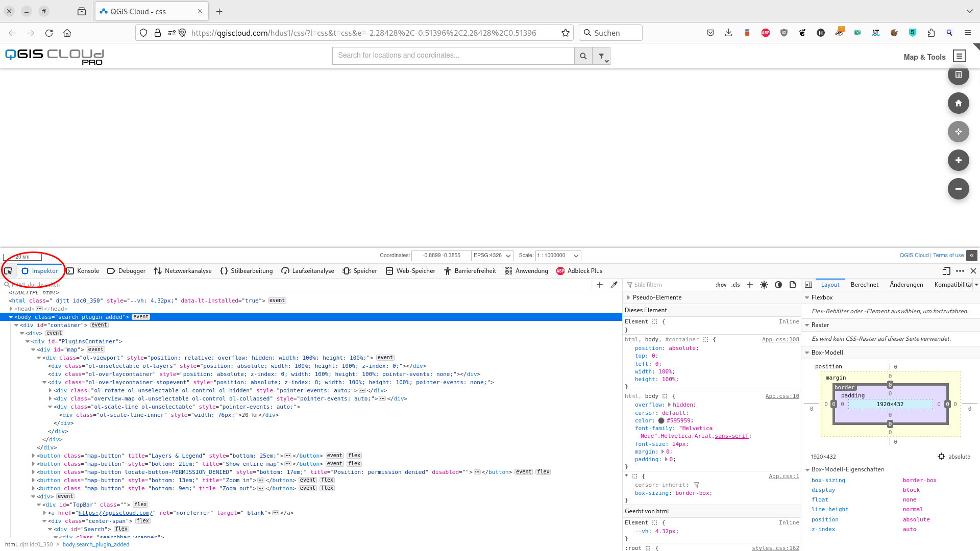Viewport: 980px width, 551px height.
Task: Collapse the Flexbox section
Action: tap(807, 297)
